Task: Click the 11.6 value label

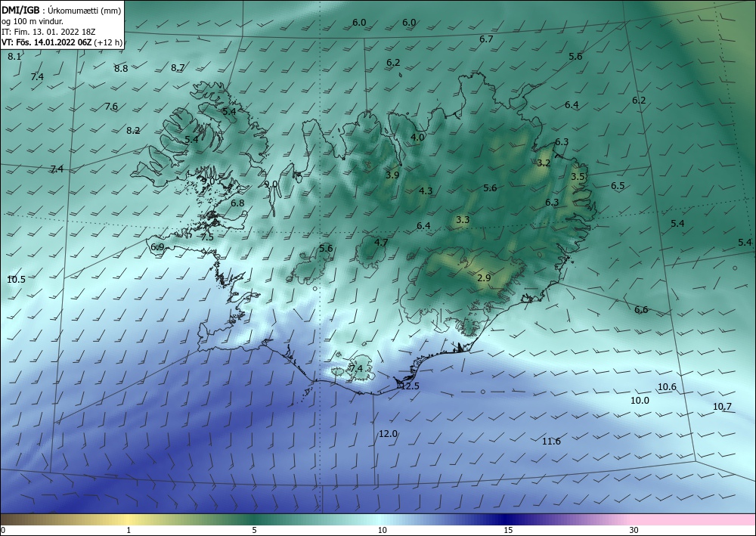Action: pyautogui.click(x=551, y=442)
